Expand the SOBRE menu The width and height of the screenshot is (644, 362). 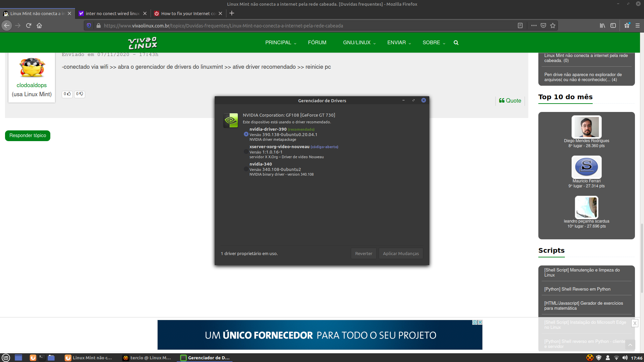click(434, 43)
